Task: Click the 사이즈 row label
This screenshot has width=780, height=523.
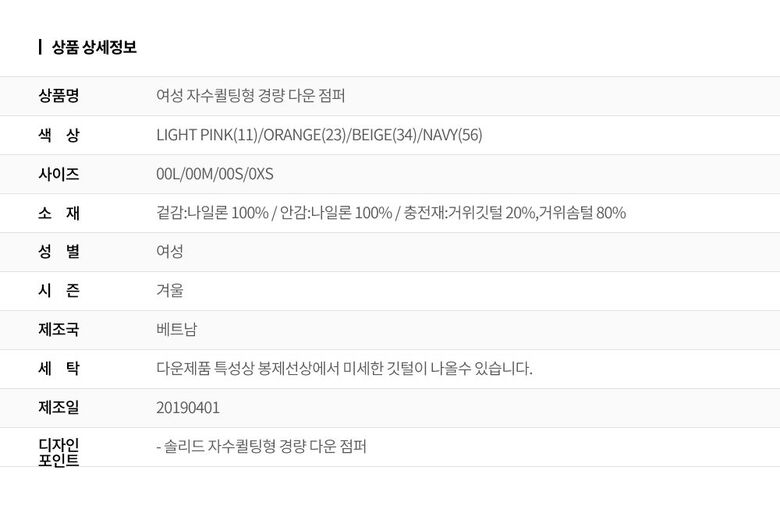Action: click(x=59, y=174)
